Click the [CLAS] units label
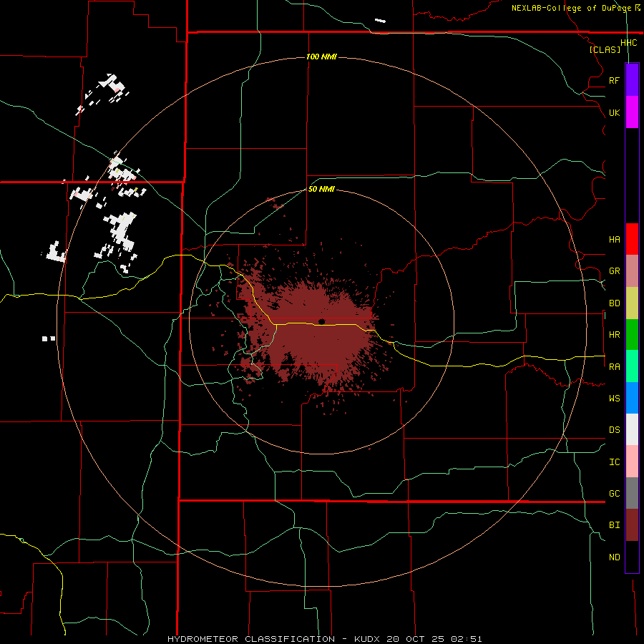 click(x=605, y=49)
